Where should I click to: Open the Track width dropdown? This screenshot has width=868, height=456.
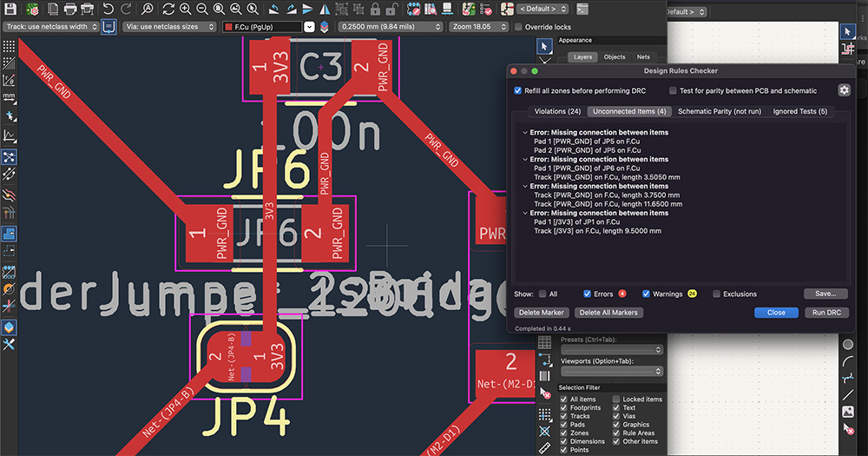point(51,27)
